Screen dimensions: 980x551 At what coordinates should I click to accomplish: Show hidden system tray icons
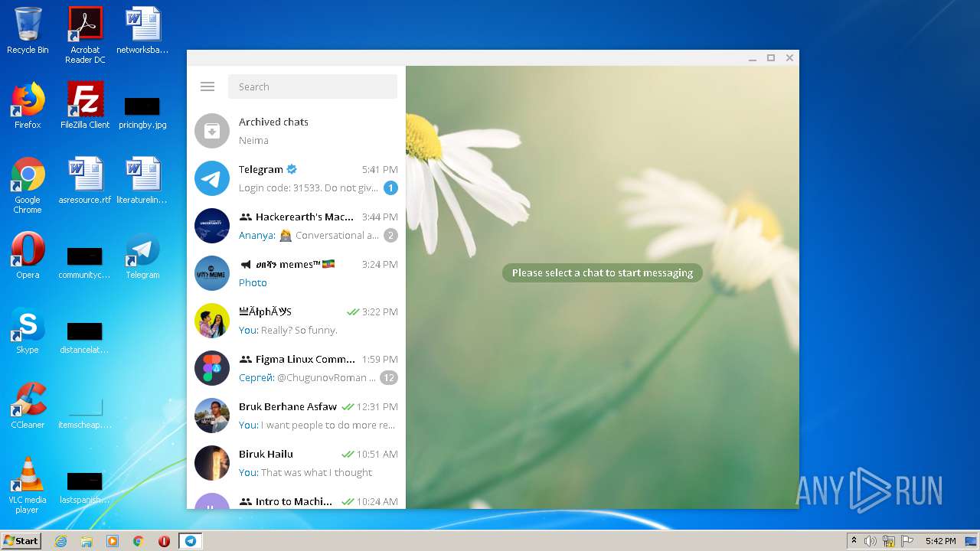tap(854, 540)
